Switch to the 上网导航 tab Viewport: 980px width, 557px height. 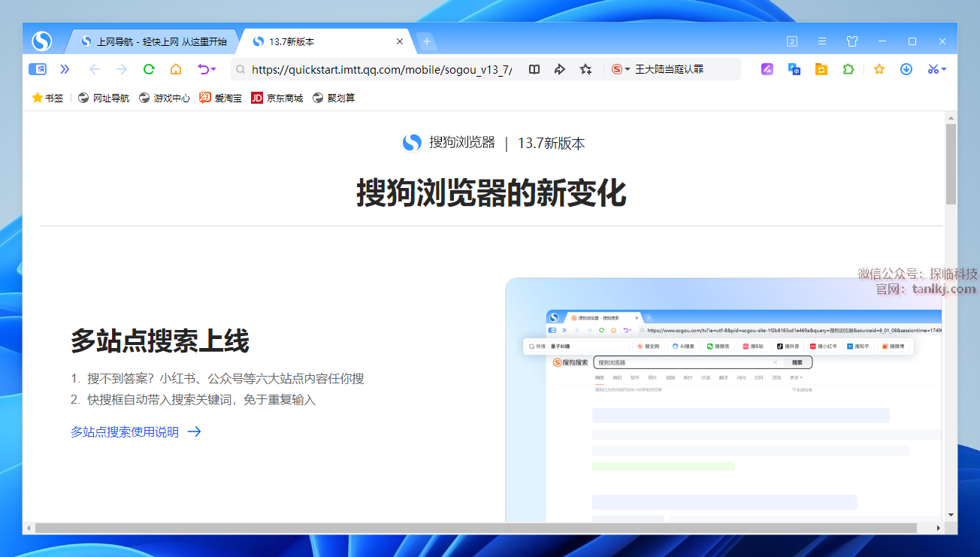click(154, 41)
